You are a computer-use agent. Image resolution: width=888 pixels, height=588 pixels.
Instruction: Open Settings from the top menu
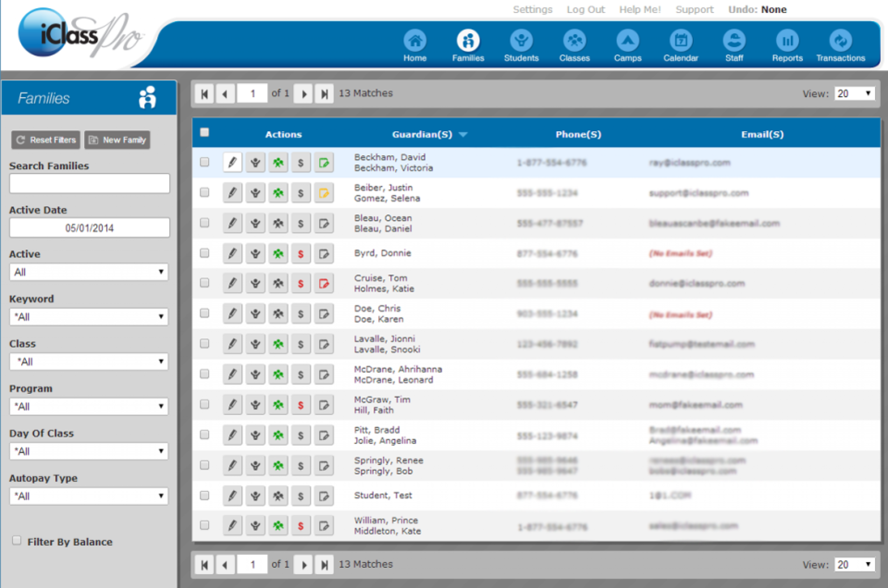click(532, 9)
